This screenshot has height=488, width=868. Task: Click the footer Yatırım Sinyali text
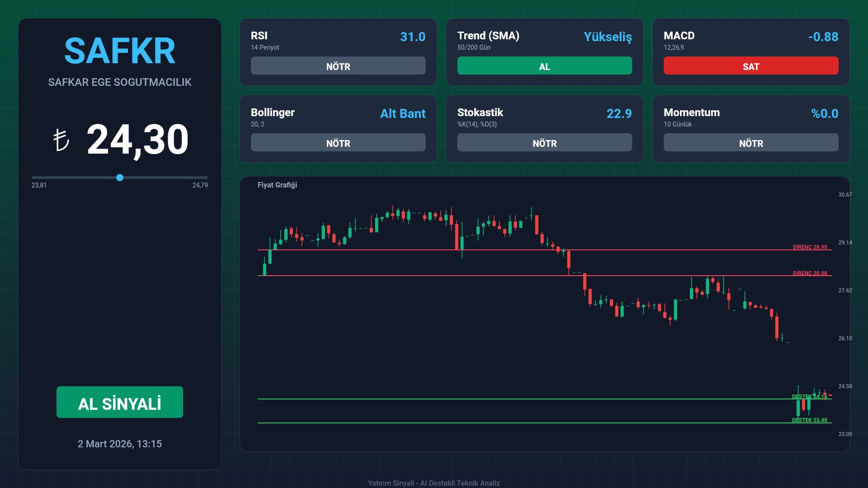(434, 483)
